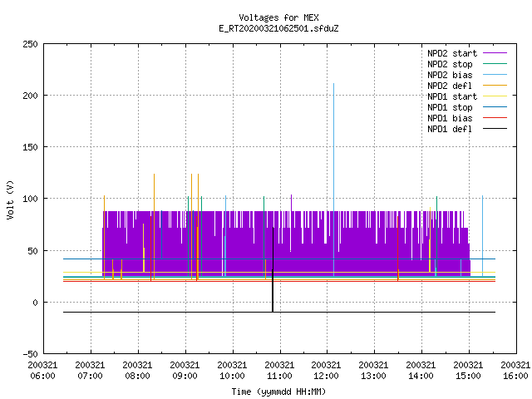Click the x-axis tick '200321 06:00'
532x399 pixels.
[42, 371]
